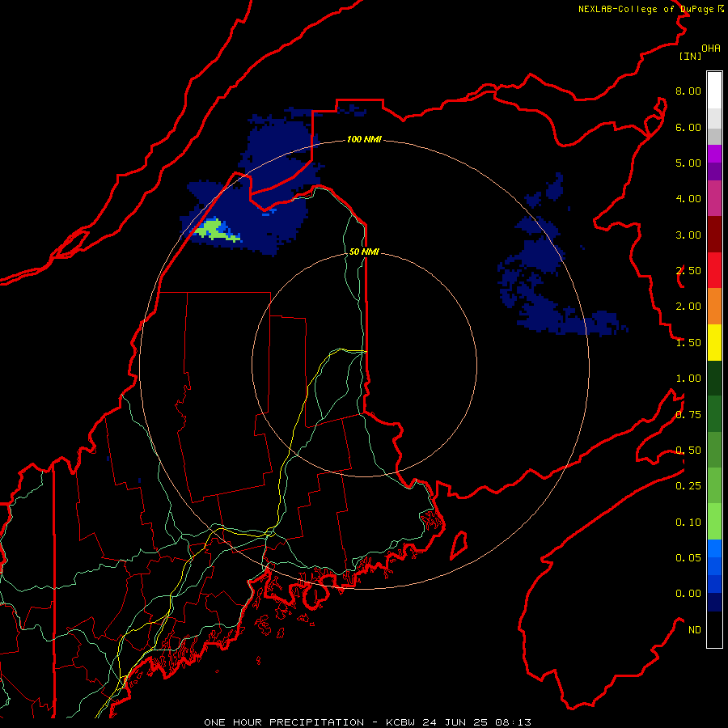This screenshot has height=728, width=728.
Task: Pick the yellow swatch near 1.50
Action: tap(714, 342)
